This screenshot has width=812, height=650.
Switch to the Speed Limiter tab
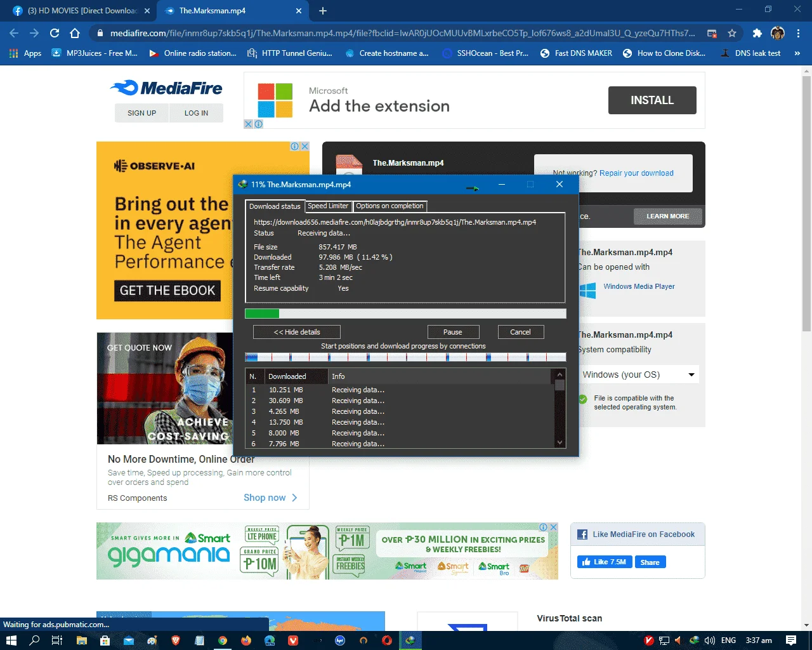328,206
